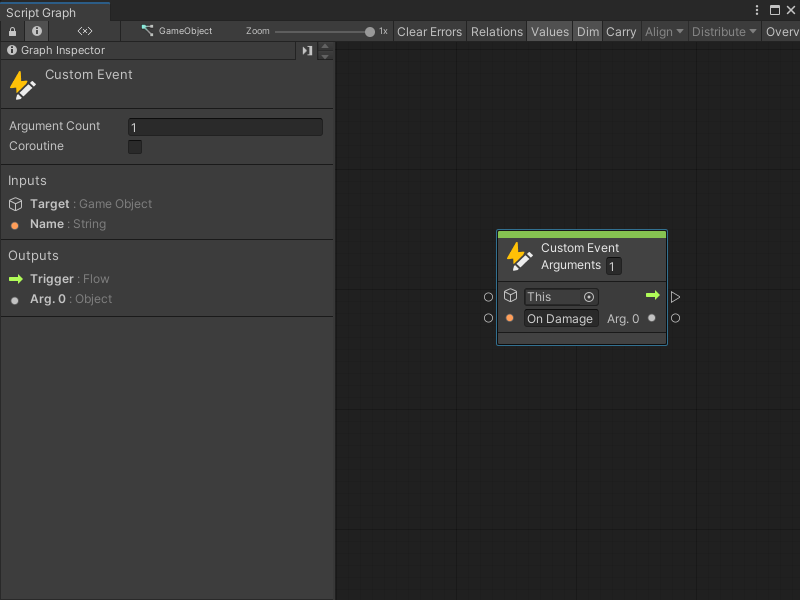The height and width of the screenshot is (600, 800).
Task: Open the object picker beside the This field
Action: (588, 296)
